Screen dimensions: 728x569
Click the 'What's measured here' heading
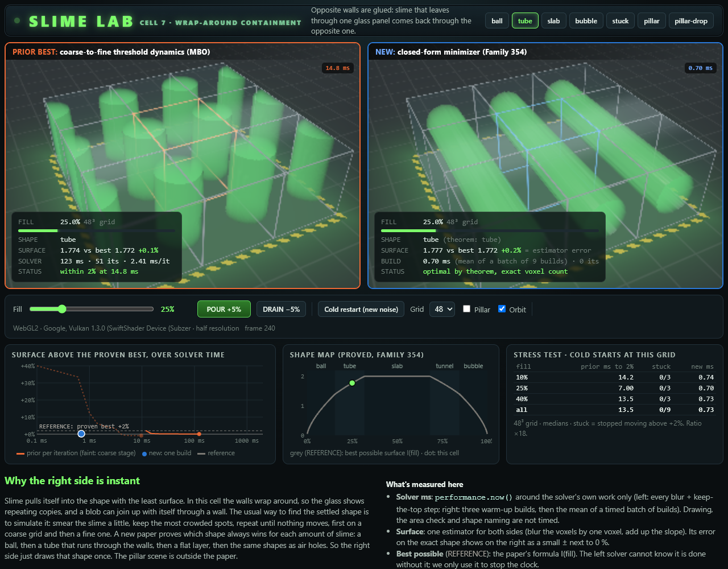pos(424,484)
